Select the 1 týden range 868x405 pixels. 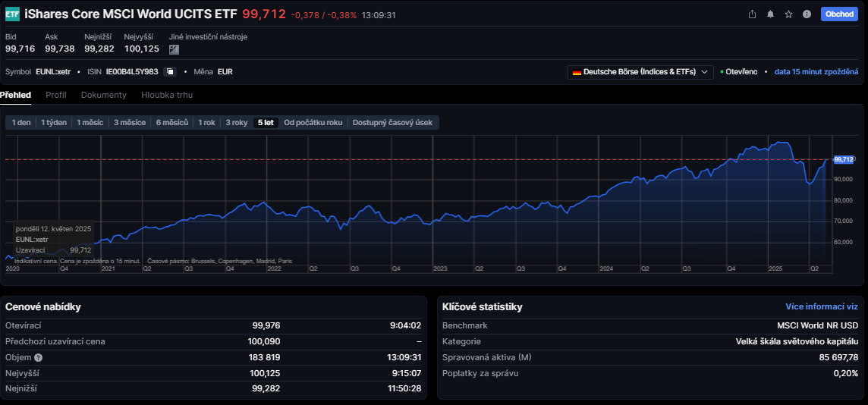click(x=54, y=123)
